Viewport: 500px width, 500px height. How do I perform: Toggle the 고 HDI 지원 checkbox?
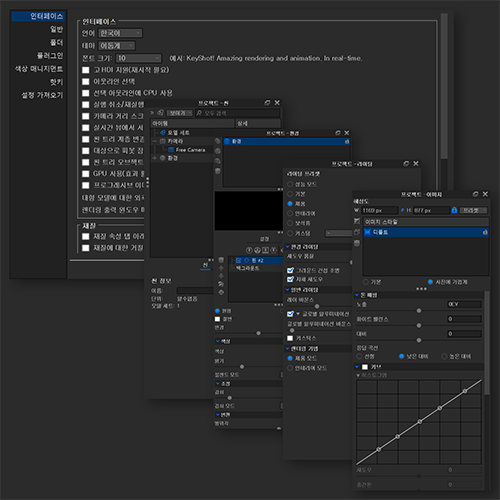(x=86, y=70)
